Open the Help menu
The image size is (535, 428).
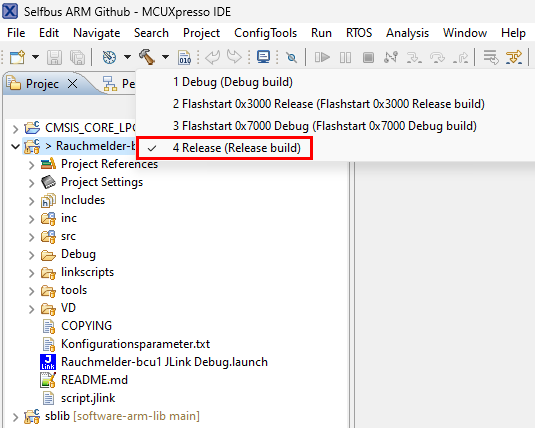click(x=513, y=33)
